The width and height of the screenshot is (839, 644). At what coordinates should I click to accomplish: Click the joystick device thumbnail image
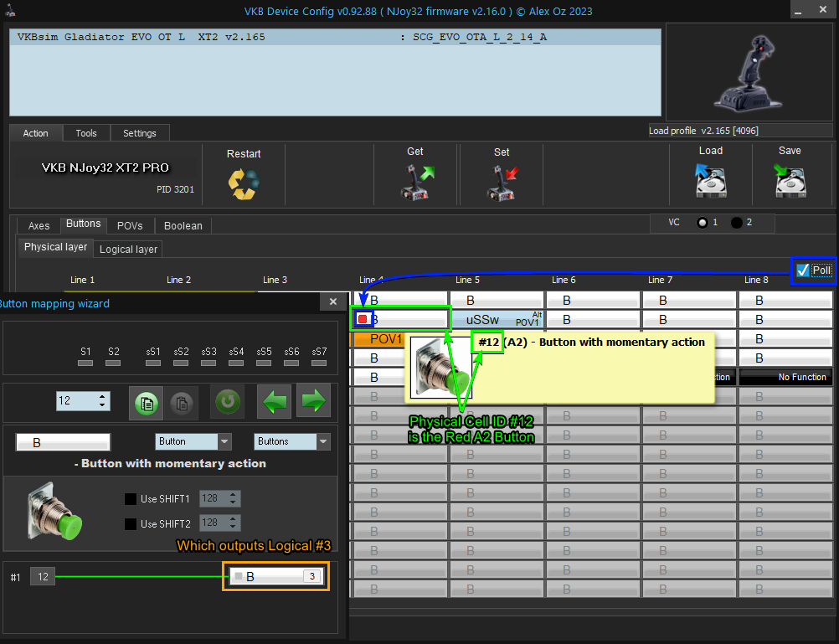pyautogui.click(x=749, y=74)
